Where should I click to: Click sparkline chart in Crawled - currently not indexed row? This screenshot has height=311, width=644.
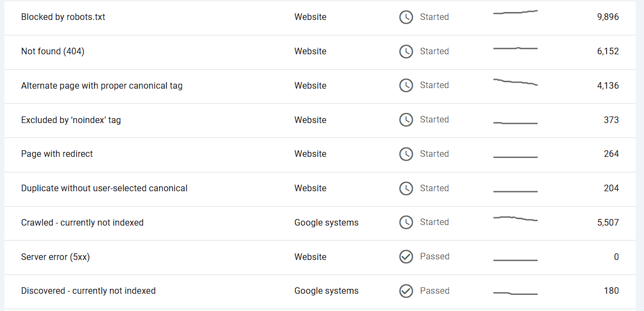515,218
